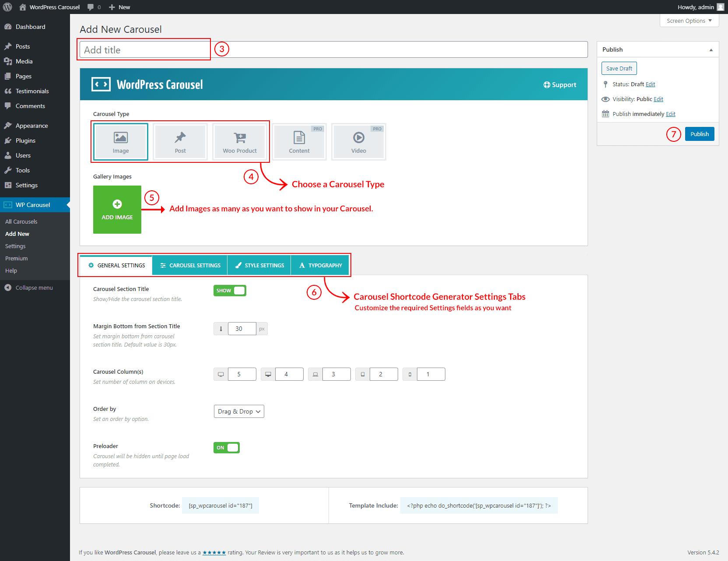Switch to the Carousel Settings tab
The width and height of the screenshot is (728, 561).
[x=190, y=266]
